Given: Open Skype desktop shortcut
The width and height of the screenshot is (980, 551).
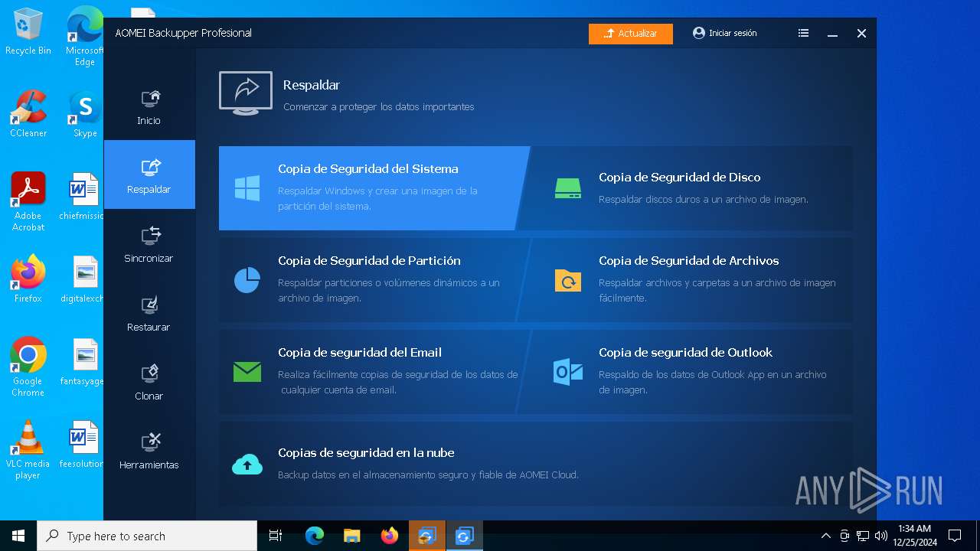Looking at the screenshot, I should [85, 114].
